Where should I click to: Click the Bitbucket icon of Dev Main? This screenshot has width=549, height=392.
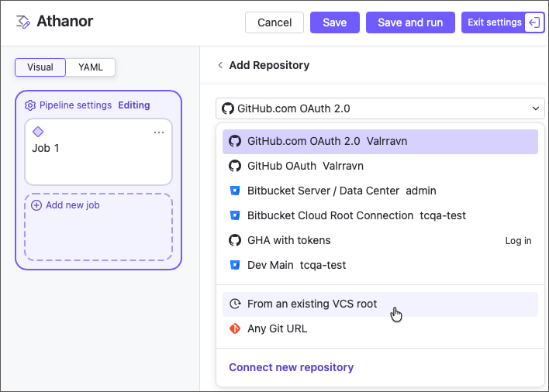(235, 266)
